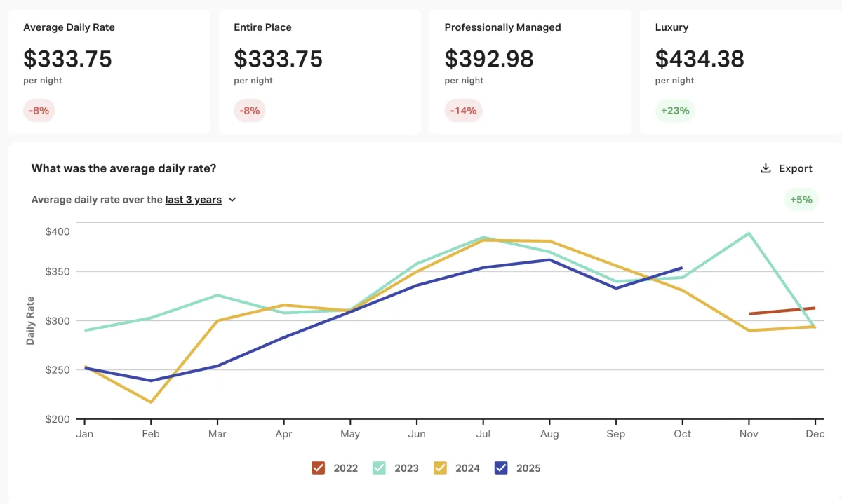
Task: Disable the 2025 series checkbox
Action: tap(501, 468)
